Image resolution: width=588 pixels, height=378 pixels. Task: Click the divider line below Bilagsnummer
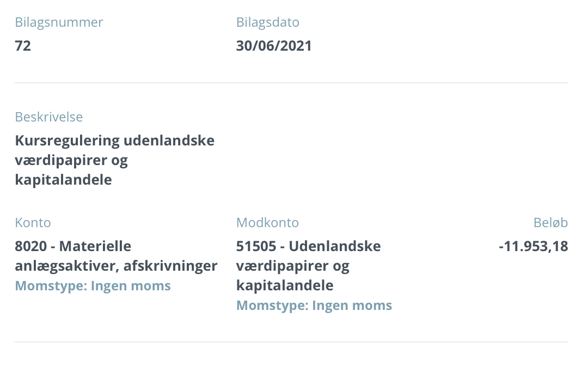[x=291, y=83]
